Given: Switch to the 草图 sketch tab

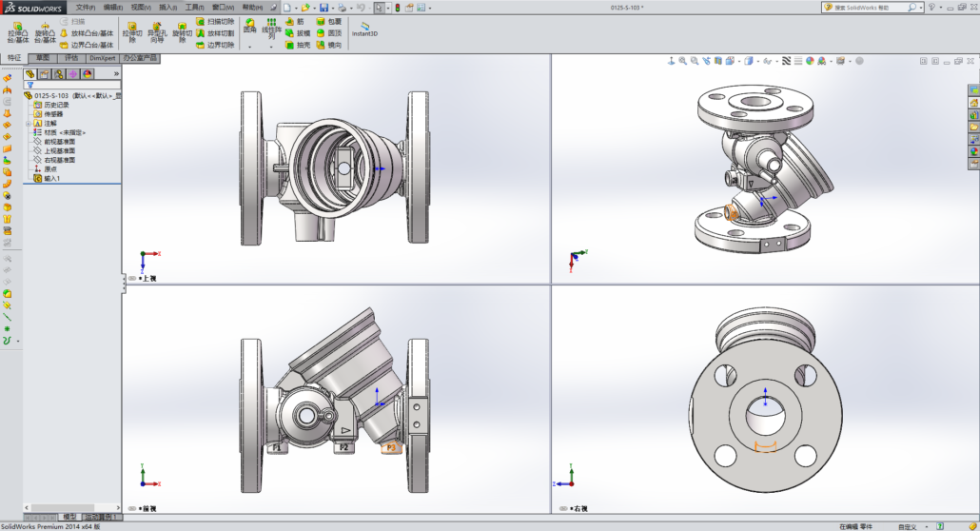Looking at the screenshot, I should coord(44,58).
